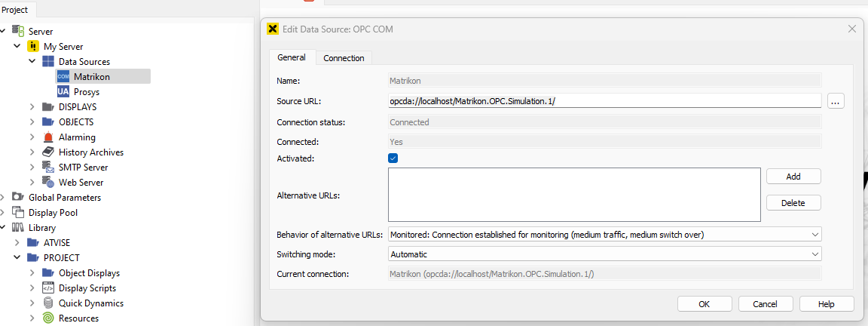This screenshot has width=868, height=326.
Task: Select the Server root node icon
Action: pos(18,32)
